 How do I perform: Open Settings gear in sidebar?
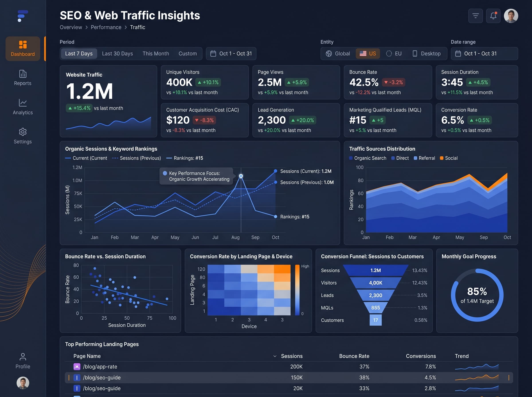point(23,132)
